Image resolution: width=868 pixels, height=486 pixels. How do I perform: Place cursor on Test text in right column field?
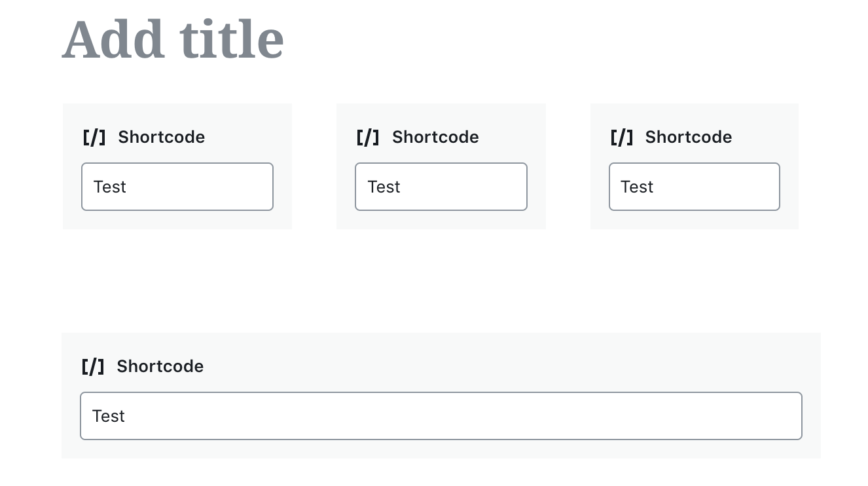tap(637, 187)
